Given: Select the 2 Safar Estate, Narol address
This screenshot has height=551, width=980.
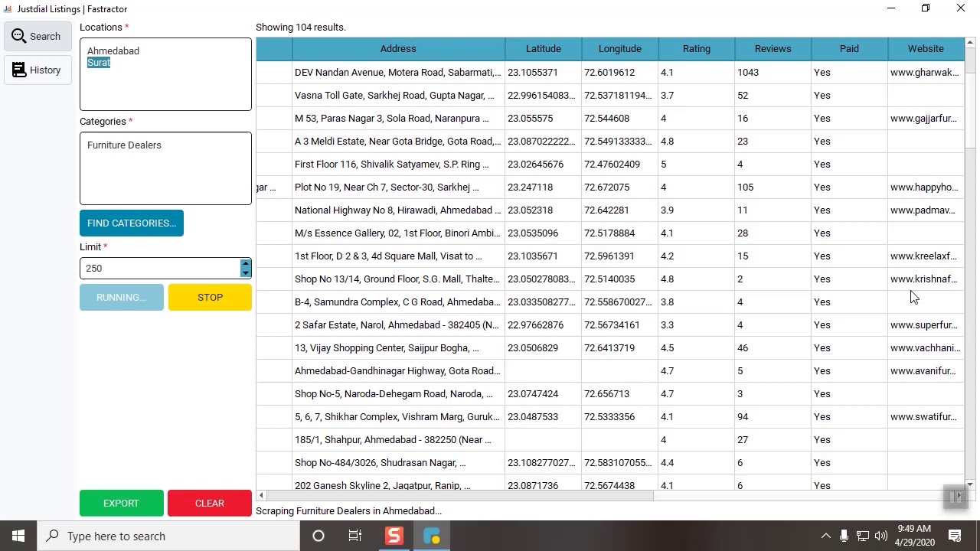Looking at the screenshot, I should point(398,324).
